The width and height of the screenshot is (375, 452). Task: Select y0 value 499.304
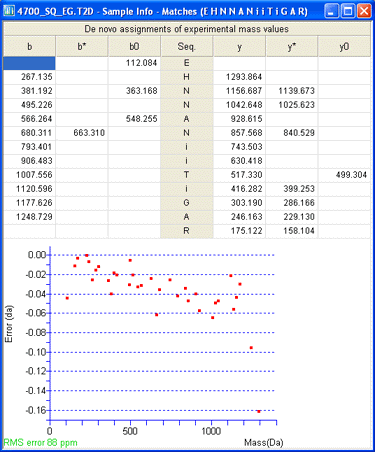351,175
